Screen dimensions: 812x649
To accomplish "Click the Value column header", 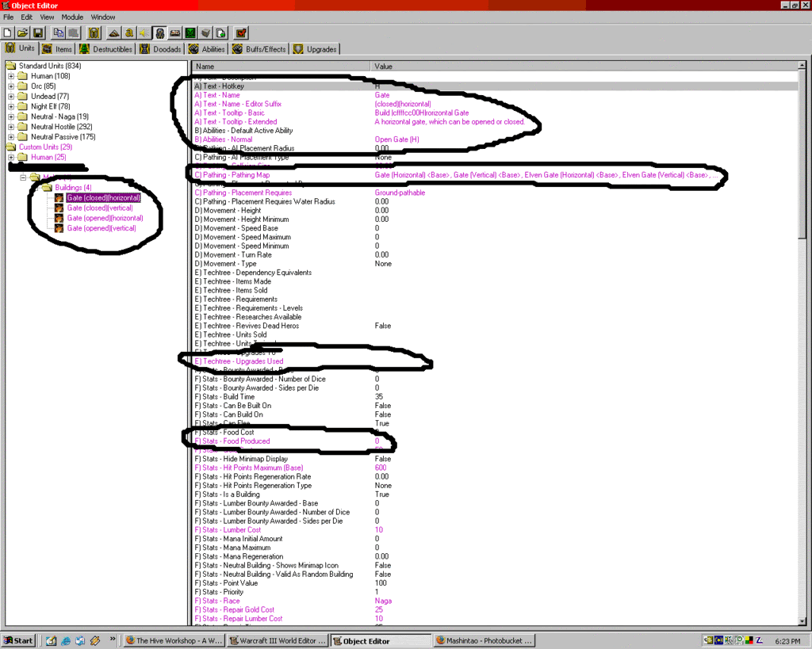I will click(x=383, y=67).
